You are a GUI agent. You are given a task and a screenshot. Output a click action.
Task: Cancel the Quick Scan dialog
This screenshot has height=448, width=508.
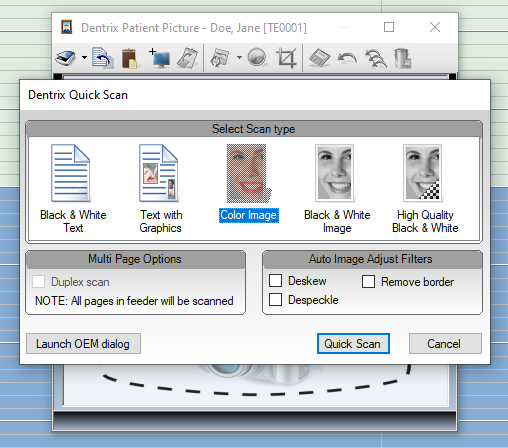click(445, 344)
